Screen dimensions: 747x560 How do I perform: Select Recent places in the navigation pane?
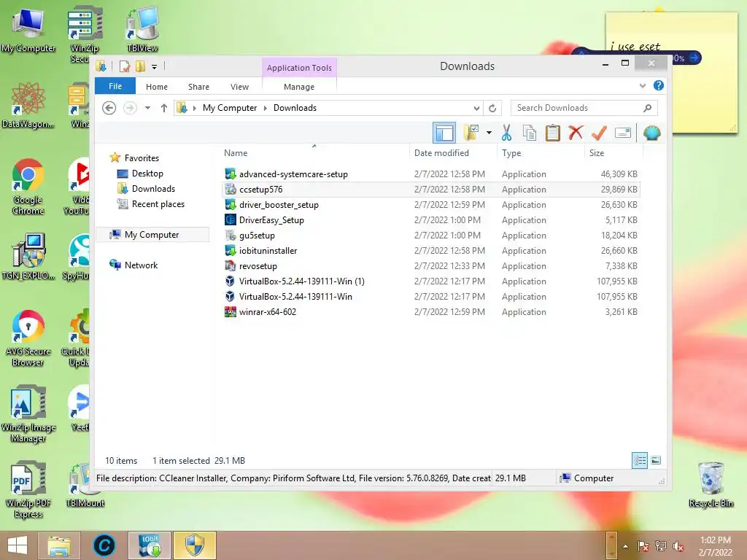158,204
